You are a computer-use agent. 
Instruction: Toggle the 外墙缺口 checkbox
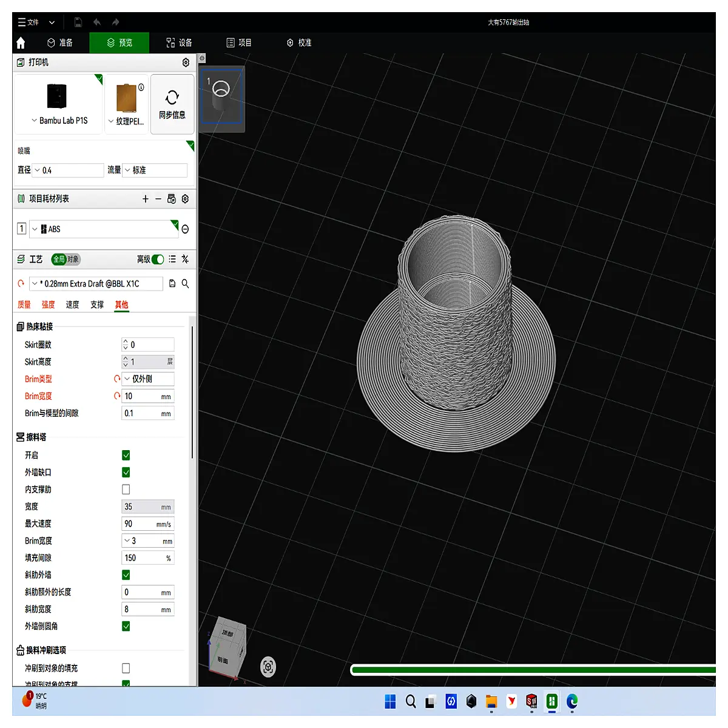point(126,472)
